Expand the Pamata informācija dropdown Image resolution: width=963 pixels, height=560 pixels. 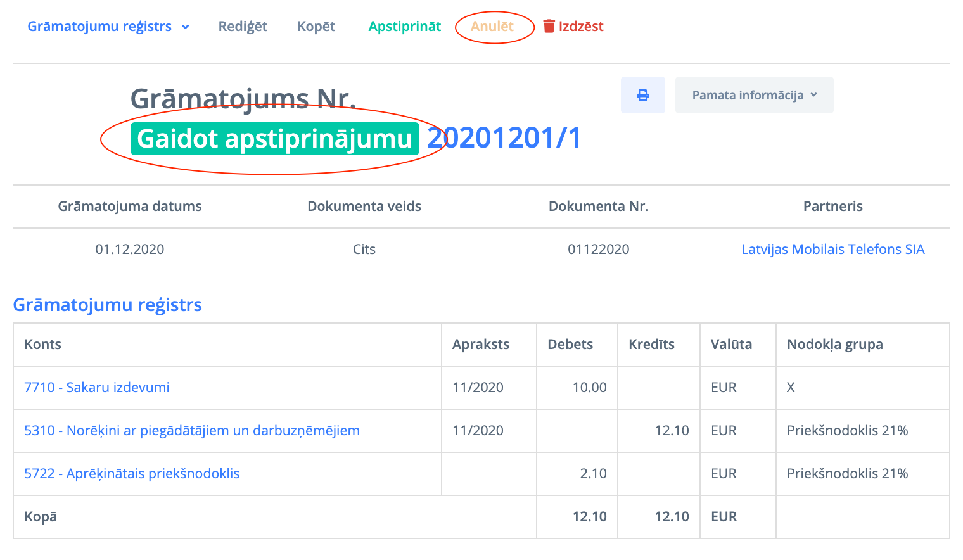754,95
